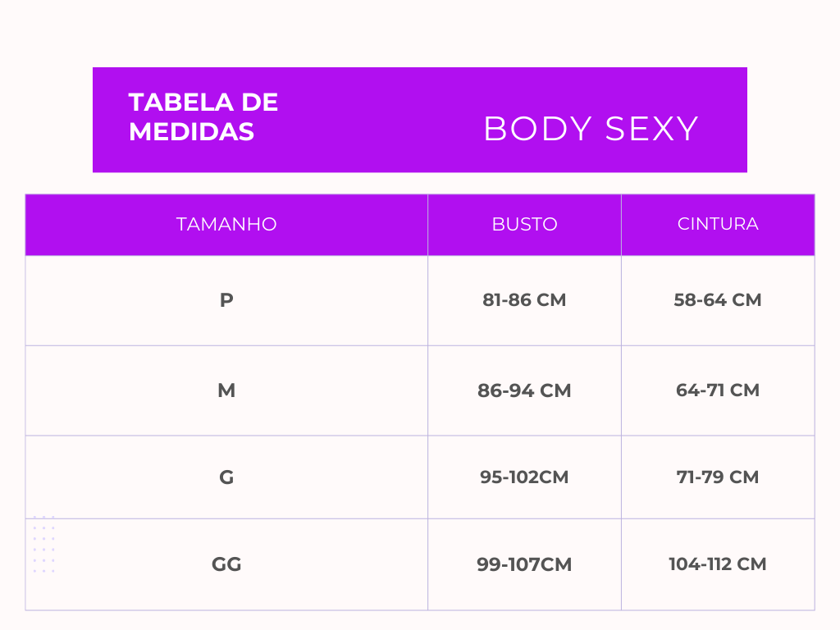The image size is (840, 630).
Task: Select the 86-94 CM bust cell
Action: (x=524, y=390)
